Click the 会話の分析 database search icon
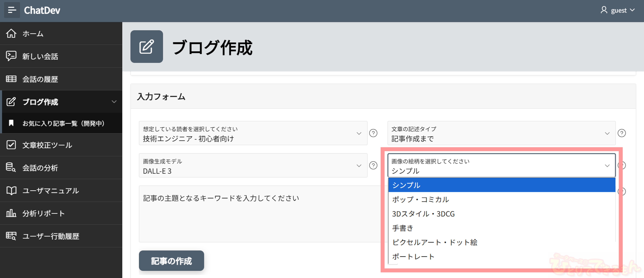The height and width of the screenshot is (278, 644). click(11, 167)
